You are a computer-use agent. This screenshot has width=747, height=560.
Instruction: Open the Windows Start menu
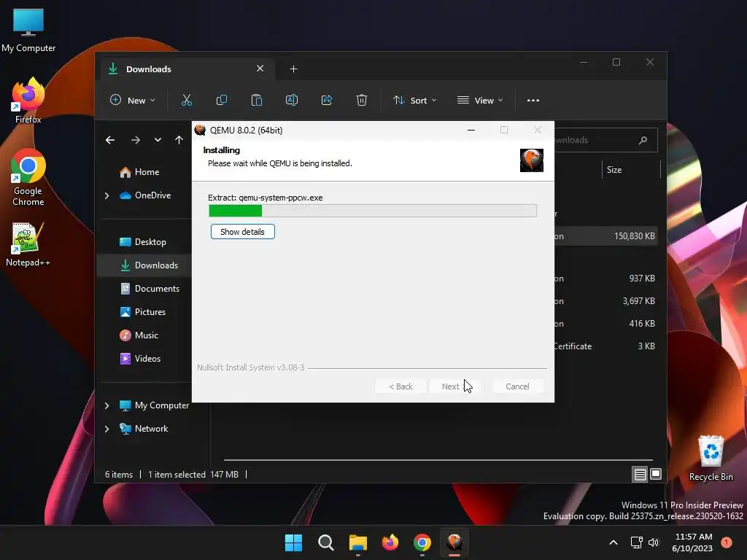[293, 542]
